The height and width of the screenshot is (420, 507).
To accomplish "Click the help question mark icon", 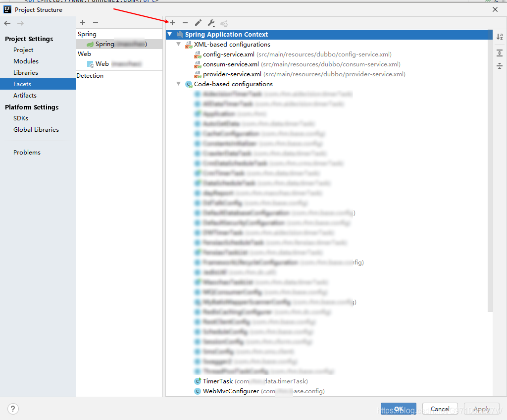I will [x=13, y=409].
